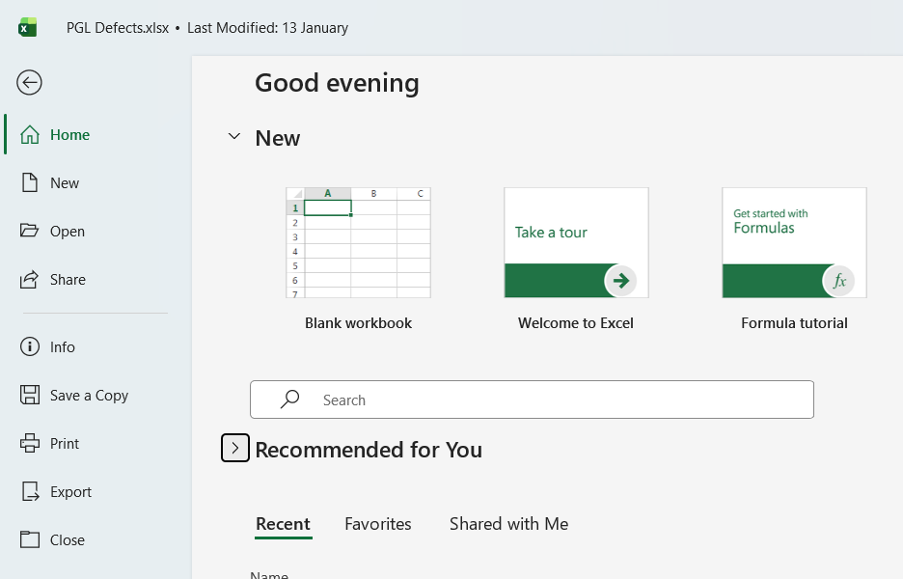Open the Open file section
Screen dimensions: 904x580
pyautogui.click(x=65, y=231)
